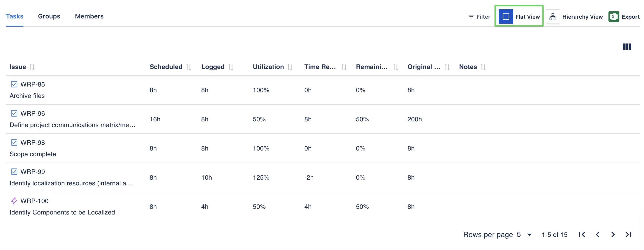Jump to the first page

click(582, 235)
